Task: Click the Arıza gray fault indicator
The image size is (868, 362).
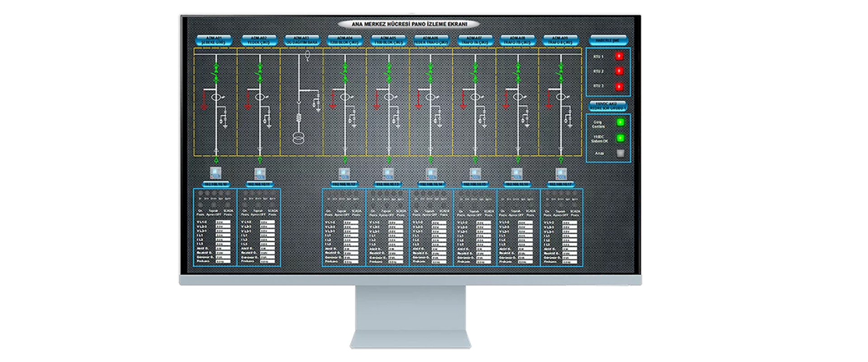Action: pos(621,153)
